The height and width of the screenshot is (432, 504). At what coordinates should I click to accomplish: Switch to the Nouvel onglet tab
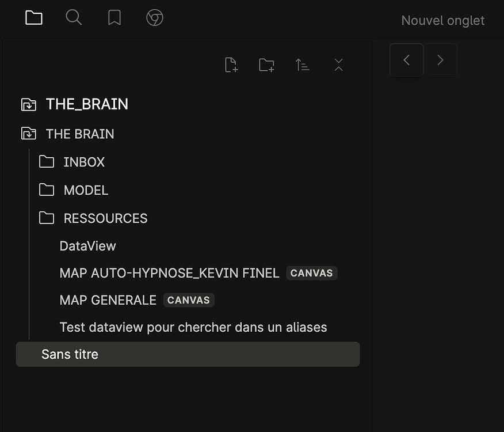click(x=442, y=20)
